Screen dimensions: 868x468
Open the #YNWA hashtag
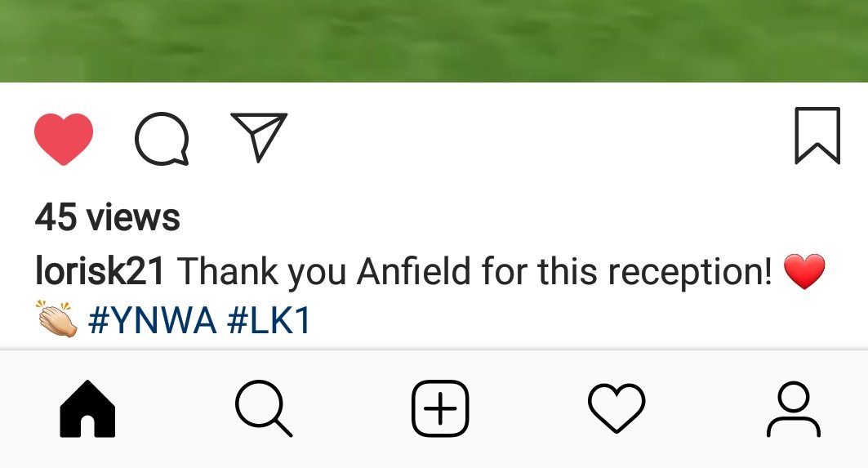coord(152,321)
